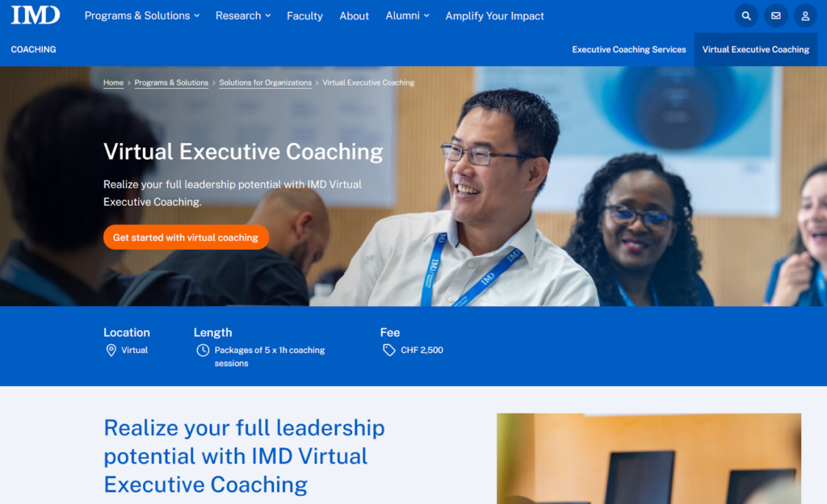Click the clock icon under Length
Image resolution: width=827 pixels, height=504 pixels.
pos(203,351)
